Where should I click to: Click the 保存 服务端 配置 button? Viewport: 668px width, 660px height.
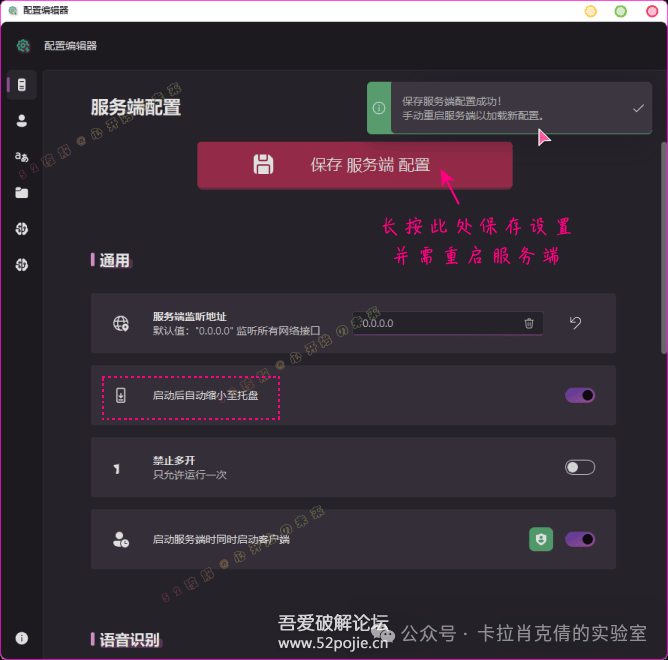[x=354, y=165]
